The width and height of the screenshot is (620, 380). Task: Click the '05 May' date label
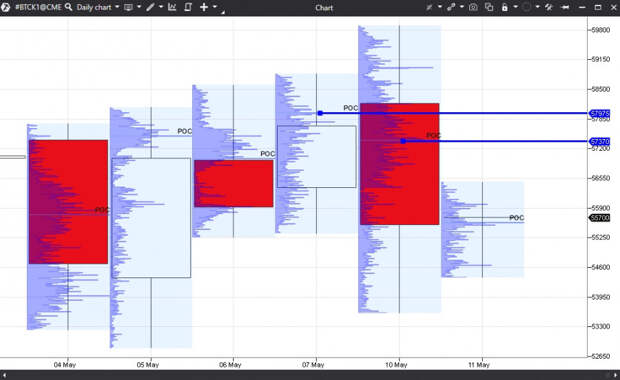point(148,365)
